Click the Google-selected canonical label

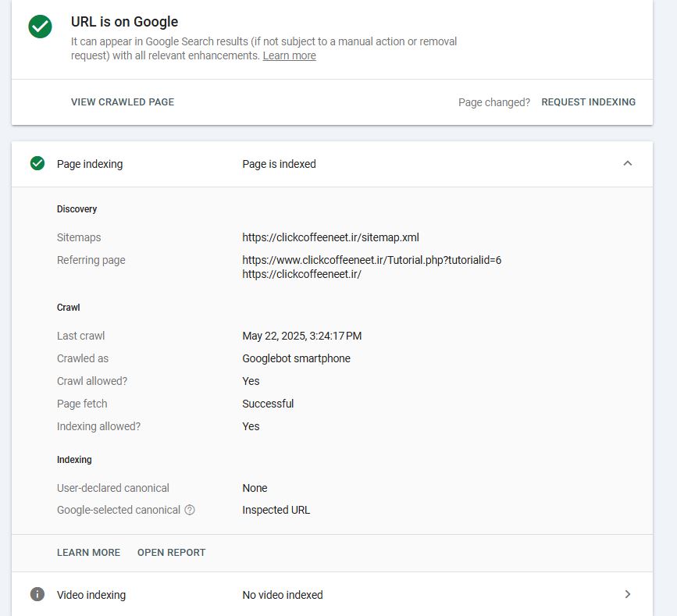tap(119, 510)
